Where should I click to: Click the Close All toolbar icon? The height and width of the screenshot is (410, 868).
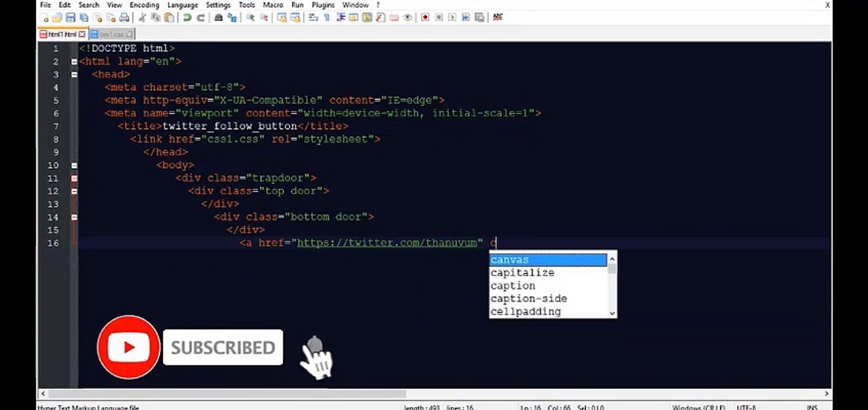[x=111, y=18]
